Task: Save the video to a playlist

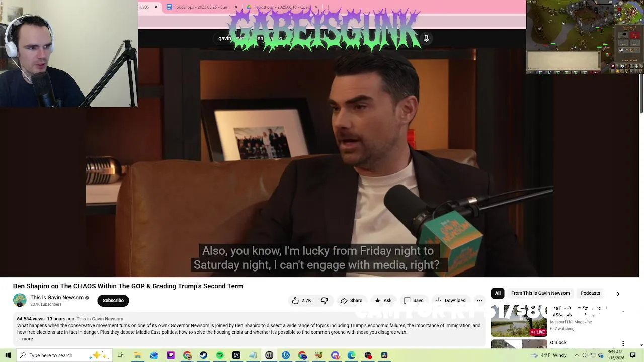Action: point(414,301)
